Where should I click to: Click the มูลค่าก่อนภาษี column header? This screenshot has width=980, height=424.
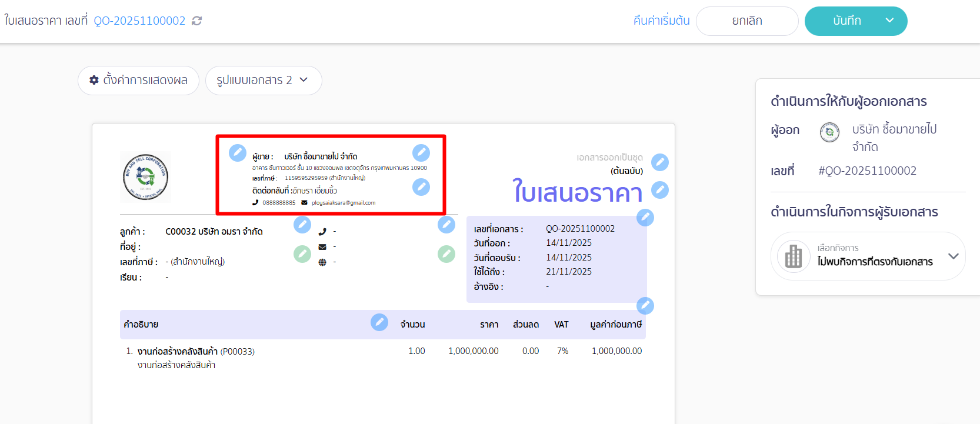tap(616, 325)
